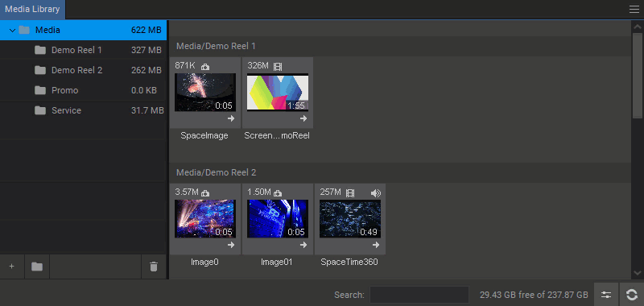Image resolution: width=644 pixels, height=306 pixels.
Task: Click the scroll down arrow
Action: click(x=638, y=273)
